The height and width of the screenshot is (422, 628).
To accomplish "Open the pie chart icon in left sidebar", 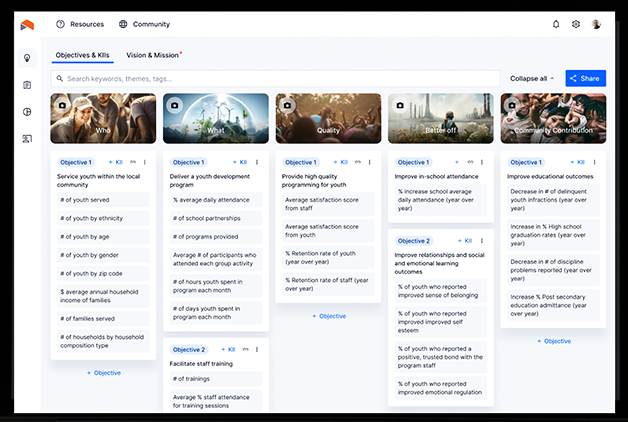I will tap(27, 112).
